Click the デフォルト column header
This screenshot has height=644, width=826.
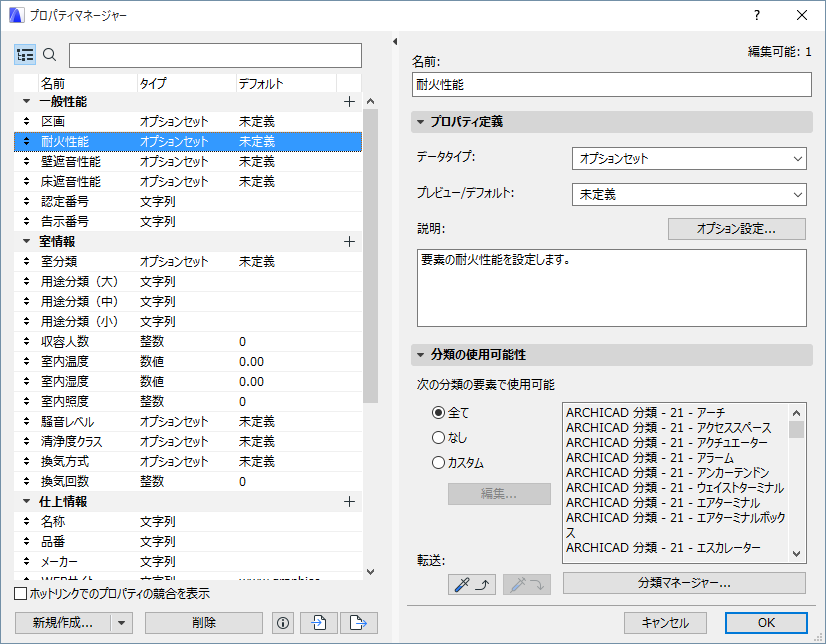(286, 84)
